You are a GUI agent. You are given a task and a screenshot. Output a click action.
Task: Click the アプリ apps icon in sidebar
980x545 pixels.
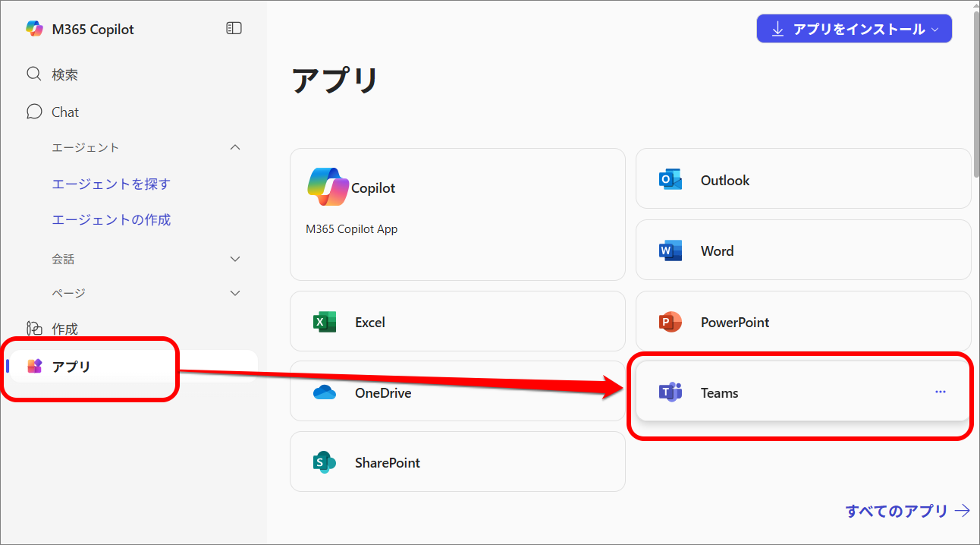point(35,367)
